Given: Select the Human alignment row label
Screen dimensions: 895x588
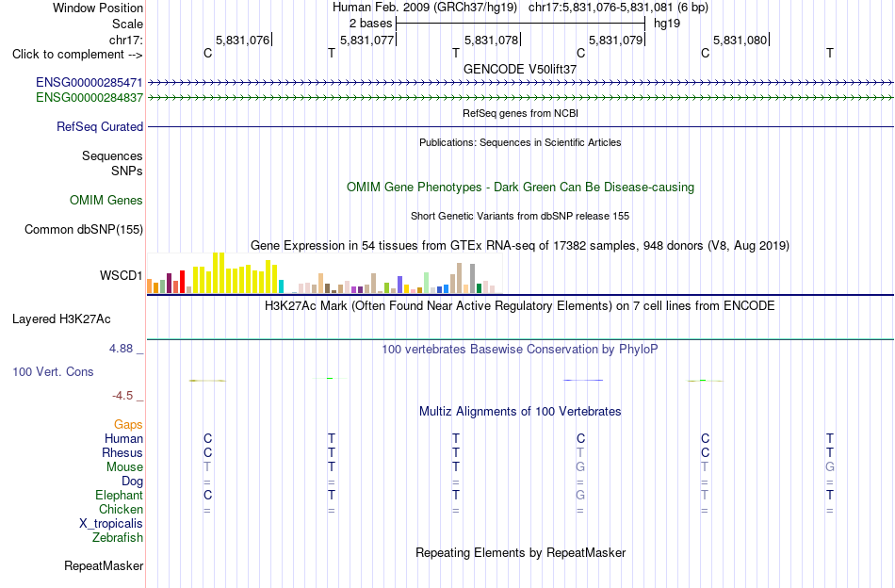Looking at the screenshot, I should (x=123, y=438).
